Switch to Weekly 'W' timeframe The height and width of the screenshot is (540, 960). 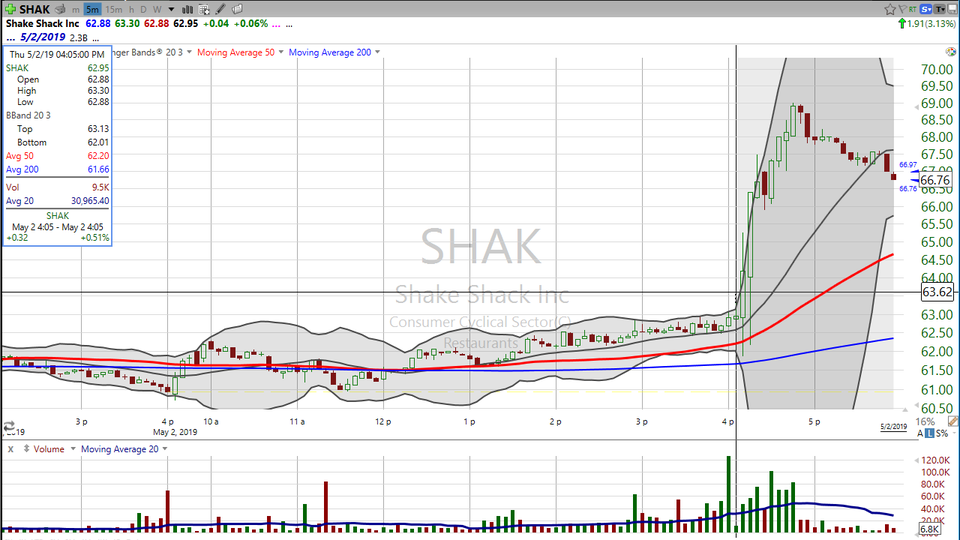[x=157, y=9]
